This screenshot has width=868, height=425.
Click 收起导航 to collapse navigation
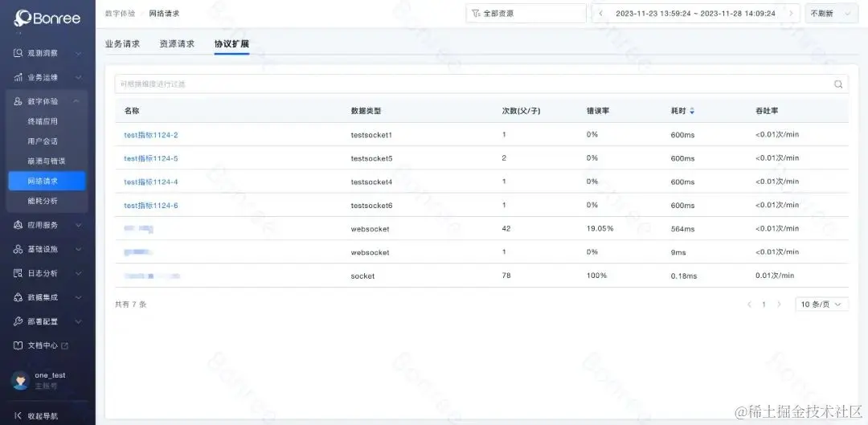click(x=43, y=415)
